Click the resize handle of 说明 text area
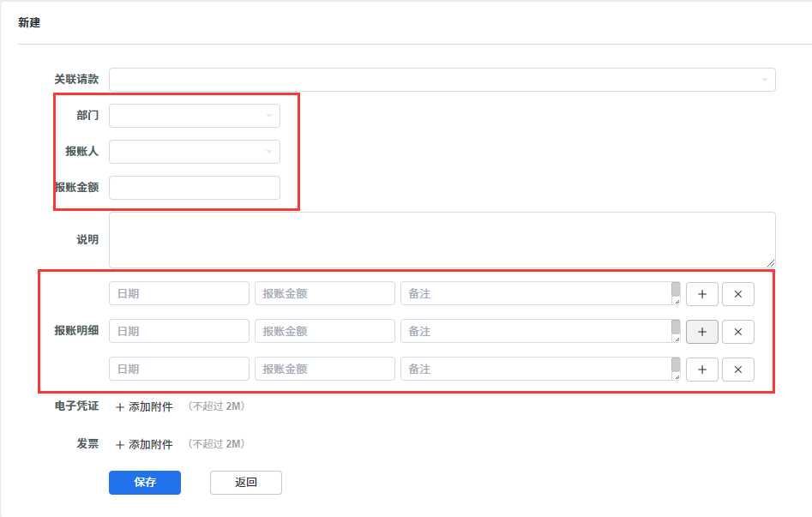Screen dimensions: 812x517 tap(771, 263)
